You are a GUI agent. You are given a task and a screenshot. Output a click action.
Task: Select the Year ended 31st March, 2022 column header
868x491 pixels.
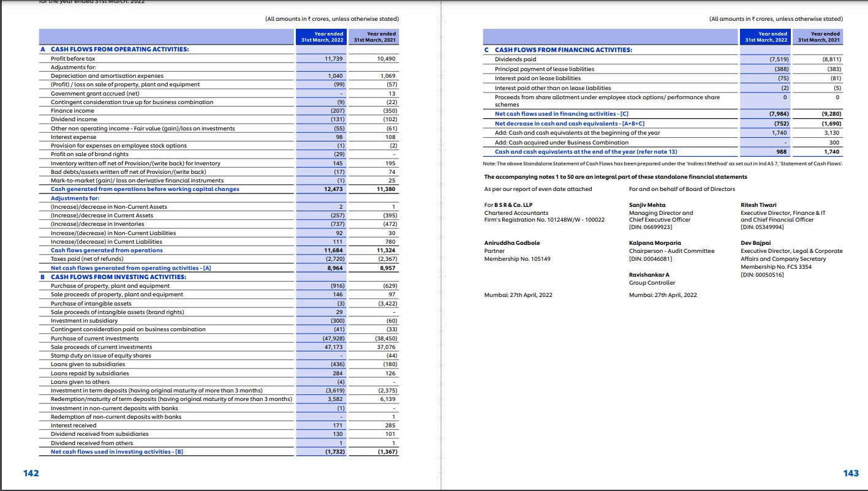pyautogui.click(x=322, y=37)
